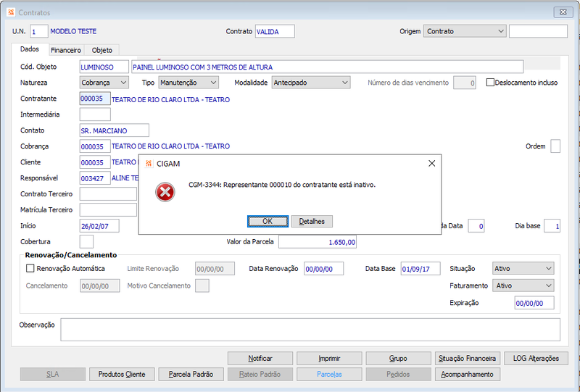Click the Valor da Parcela field
The width and height of the screenshot is (580, 392).
click(318, 242)
